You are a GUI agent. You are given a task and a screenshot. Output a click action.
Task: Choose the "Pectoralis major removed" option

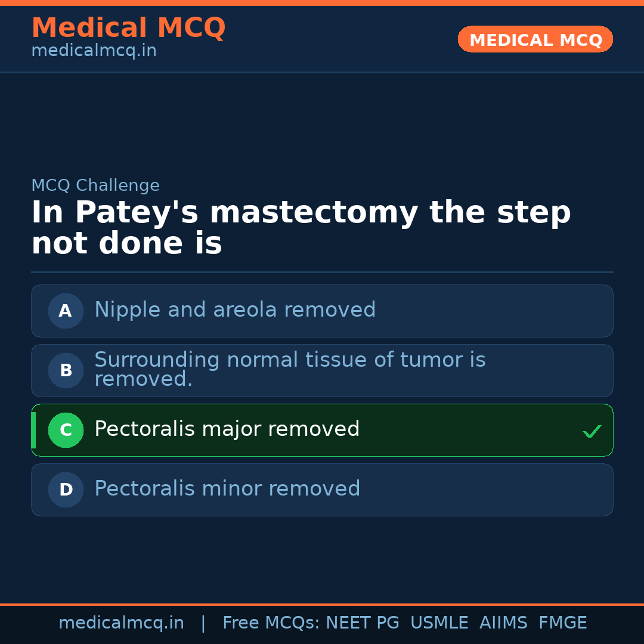coord(227,429)
